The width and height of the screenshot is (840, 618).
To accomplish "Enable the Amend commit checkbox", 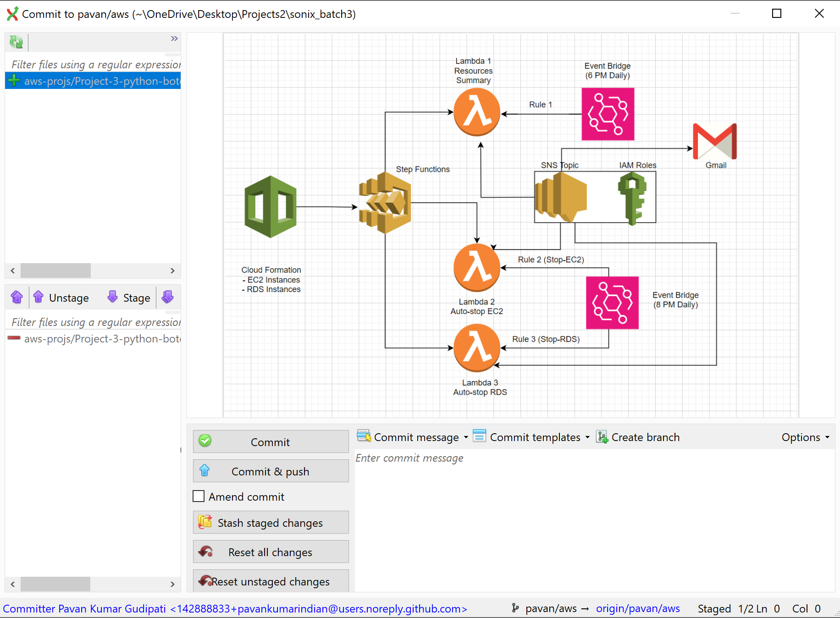I will click(x=199, y=497).
